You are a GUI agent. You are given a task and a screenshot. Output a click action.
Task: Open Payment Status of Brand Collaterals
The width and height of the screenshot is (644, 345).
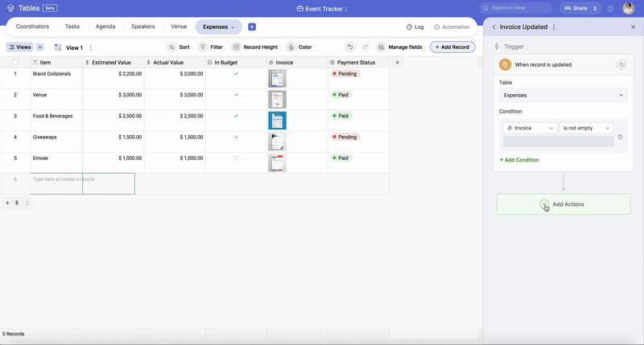(345, 74)
